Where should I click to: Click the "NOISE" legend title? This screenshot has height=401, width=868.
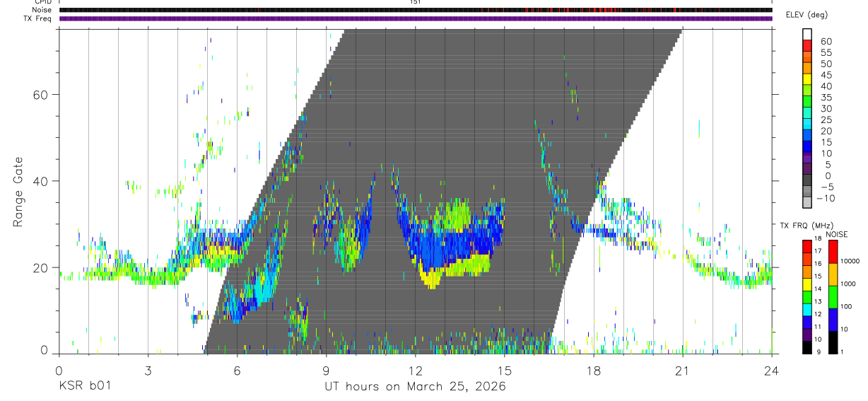pyautogui.click(x=836, y=235)
